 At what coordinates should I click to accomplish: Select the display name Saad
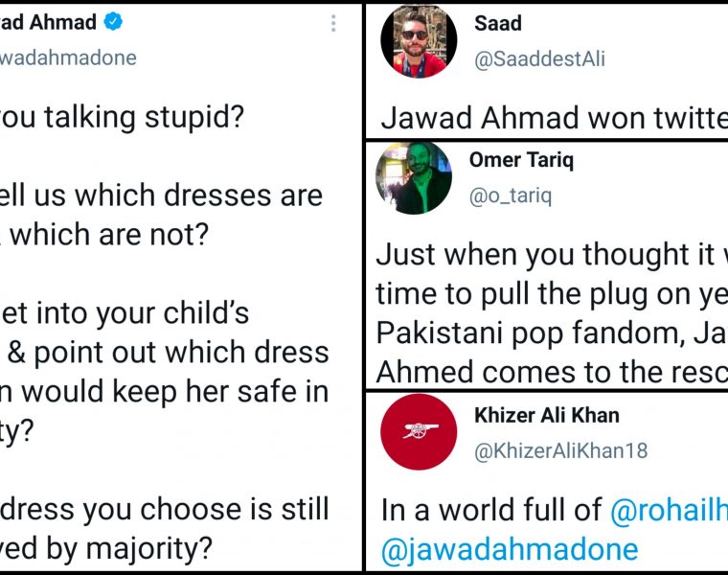[498, 22]
